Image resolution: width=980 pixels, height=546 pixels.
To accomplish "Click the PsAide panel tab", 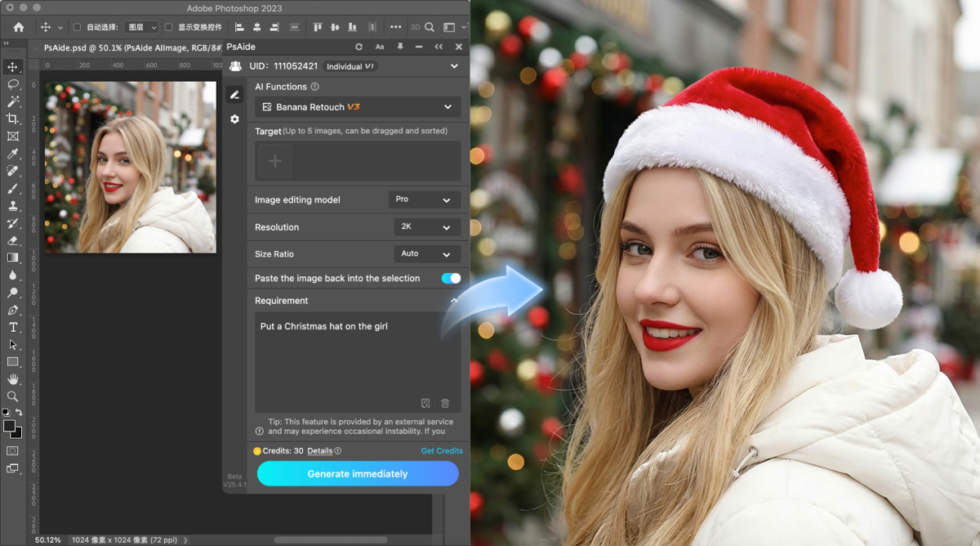I will pyautogui.click(x=242, y=47).
